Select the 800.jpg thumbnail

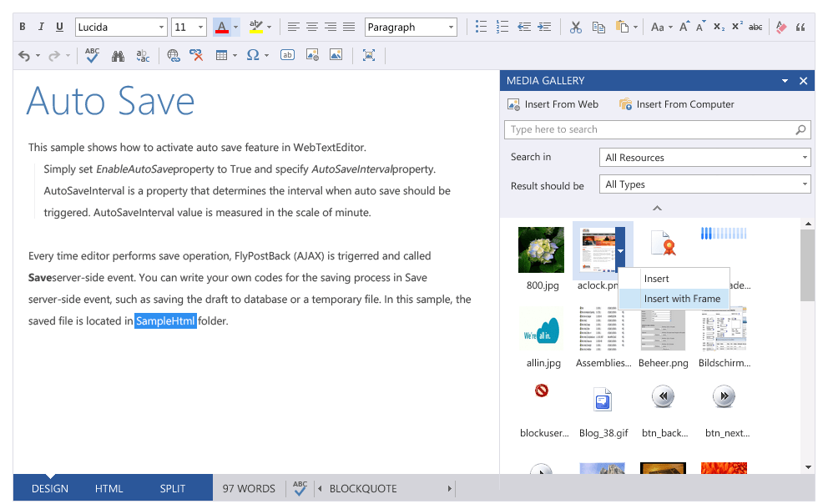(x=541, y=249)
